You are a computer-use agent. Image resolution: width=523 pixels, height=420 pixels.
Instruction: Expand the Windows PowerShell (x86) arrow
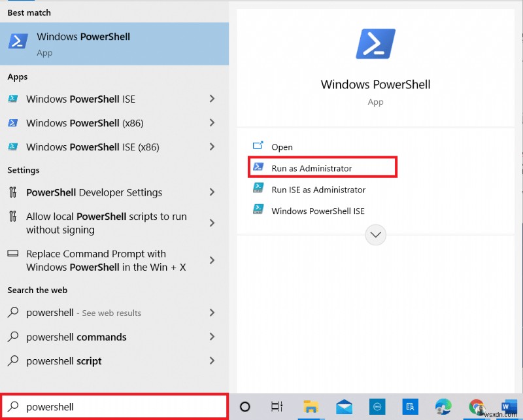coord(212,123)
